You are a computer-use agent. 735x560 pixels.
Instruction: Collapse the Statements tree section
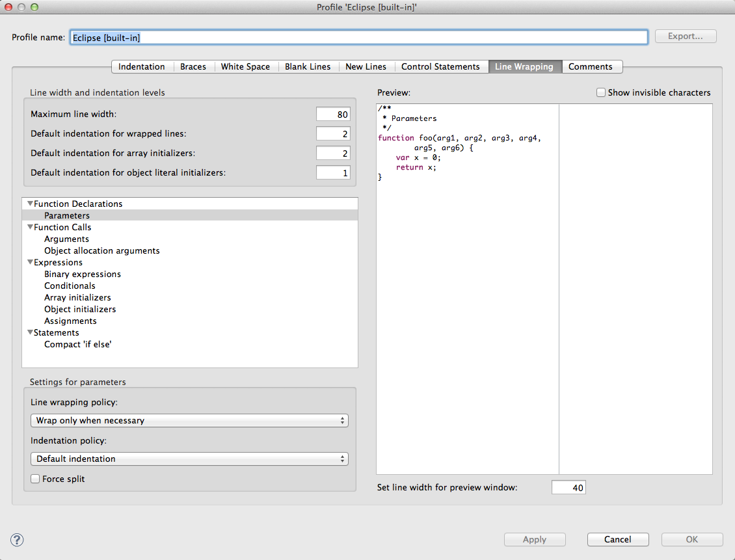[30, 333]
